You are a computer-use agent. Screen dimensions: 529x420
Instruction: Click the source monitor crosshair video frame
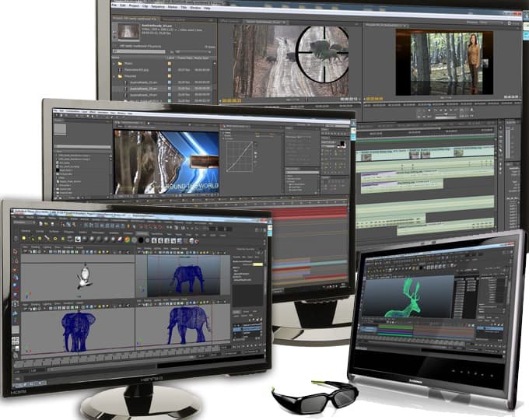(x=291, y=61)
